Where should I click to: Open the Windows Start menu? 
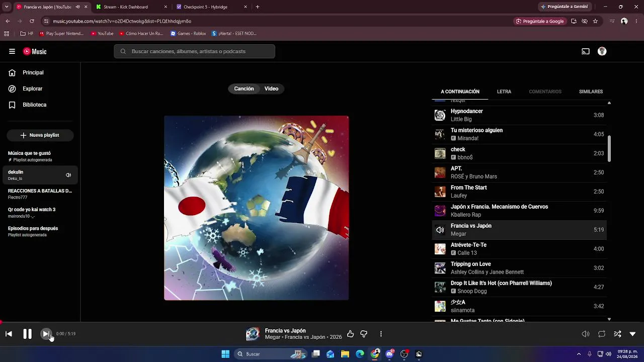(x=225, y=354)
